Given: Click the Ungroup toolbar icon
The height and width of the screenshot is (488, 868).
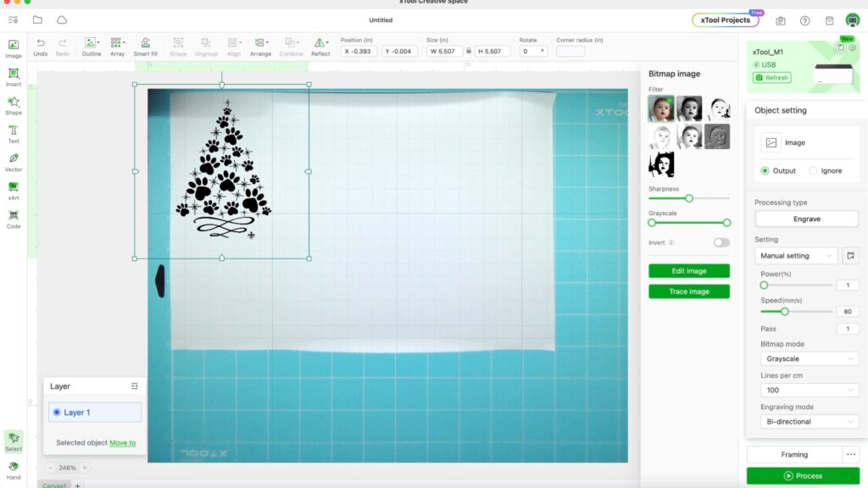Looking at the screenshot, I should [206, 47].
